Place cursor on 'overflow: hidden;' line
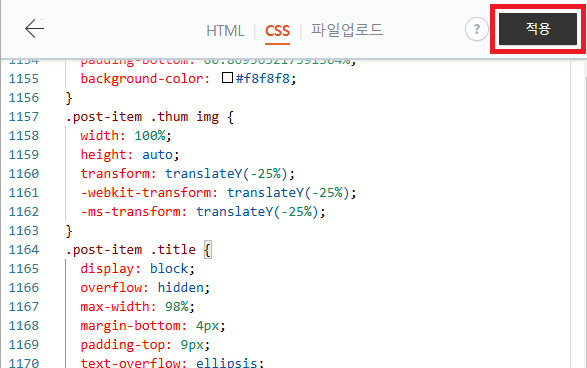This screenshot has width=587, height=368. [145, 288]
